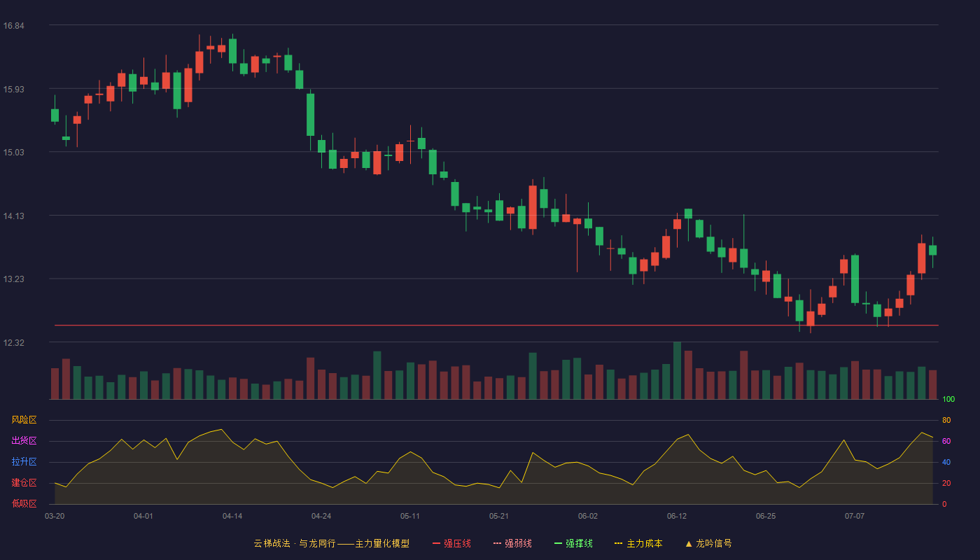Click the red horizontal pressure line
Screen dimensions: 980x560
click(x=497, y=325)
